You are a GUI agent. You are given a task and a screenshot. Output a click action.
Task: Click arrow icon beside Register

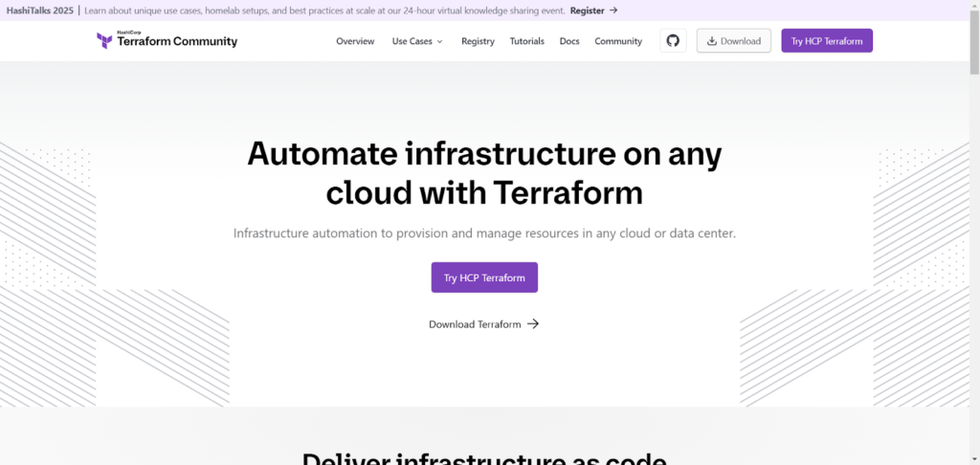tap(613, 11)
